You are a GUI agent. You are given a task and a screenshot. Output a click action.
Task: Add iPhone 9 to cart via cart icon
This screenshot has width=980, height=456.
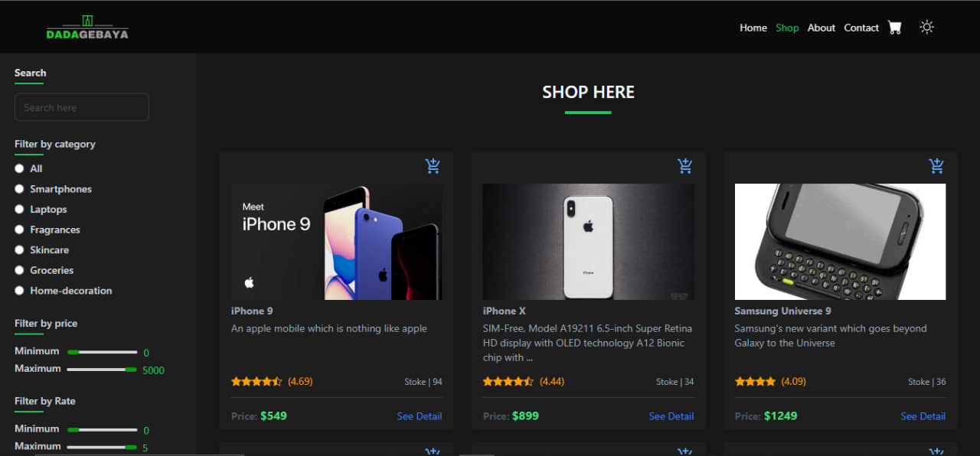(433, 166)
